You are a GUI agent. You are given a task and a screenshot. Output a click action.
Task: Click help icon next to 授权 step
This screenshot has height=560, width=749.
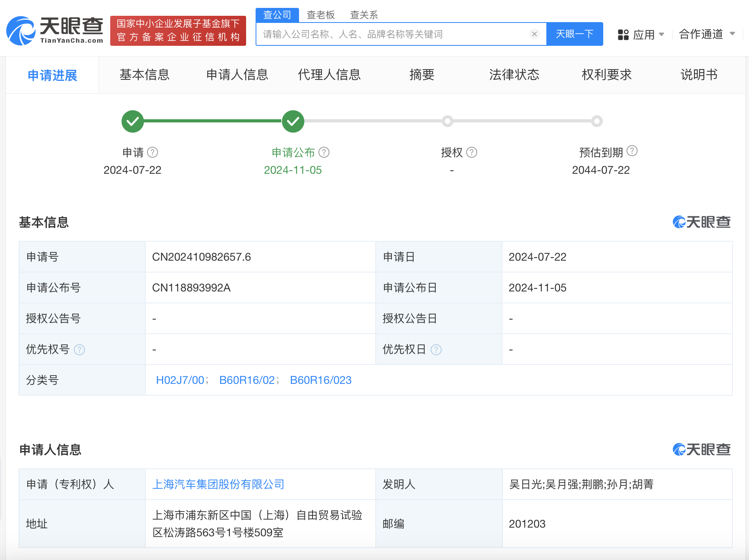coord(472,152)
